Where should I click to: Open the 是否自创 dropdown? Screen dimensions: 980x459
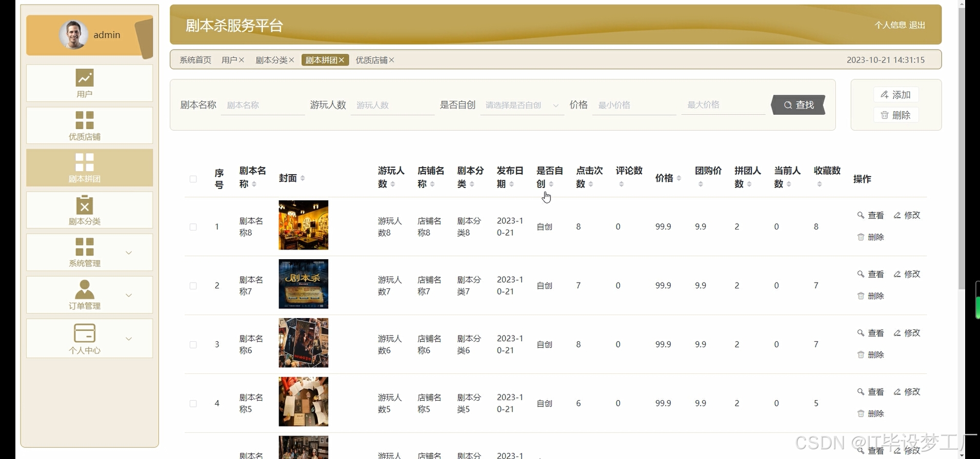(522, 105)
